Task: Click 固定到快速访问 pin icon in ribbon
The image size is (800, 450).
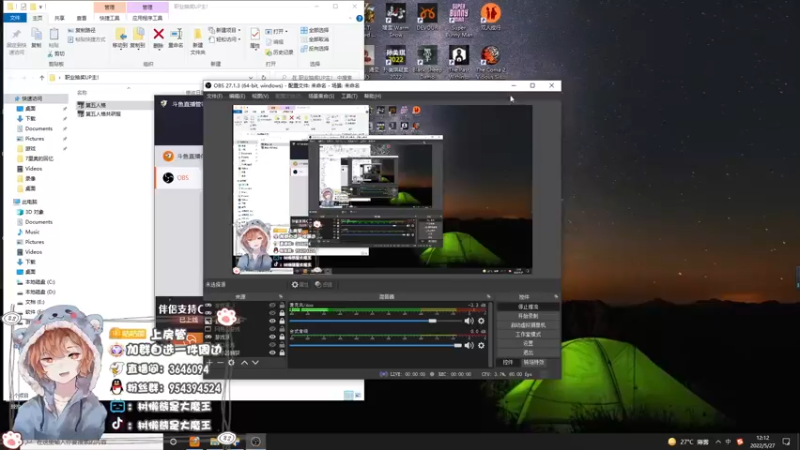Action: point(16,35)
